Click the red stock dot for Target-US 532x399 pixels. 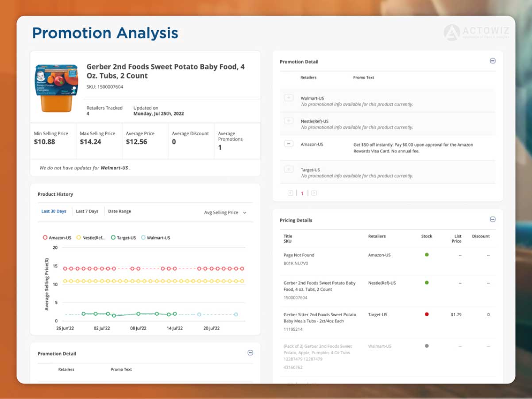[427, 314]
